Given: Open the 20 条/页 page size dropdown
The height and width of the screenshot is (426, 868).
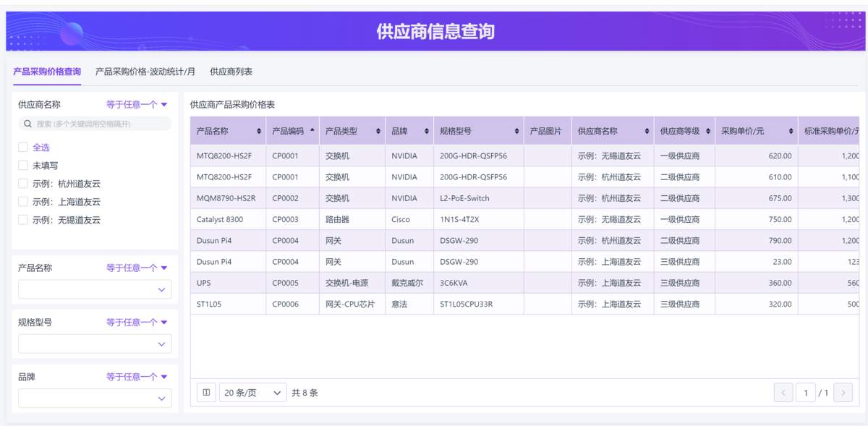Looking at the screenshot, I should point(252,393).
